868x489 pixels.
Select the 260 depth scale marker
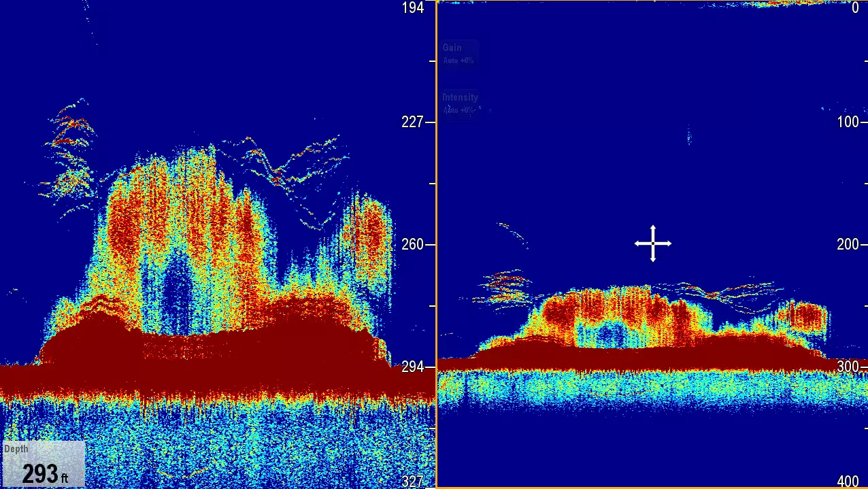[413, 245]
